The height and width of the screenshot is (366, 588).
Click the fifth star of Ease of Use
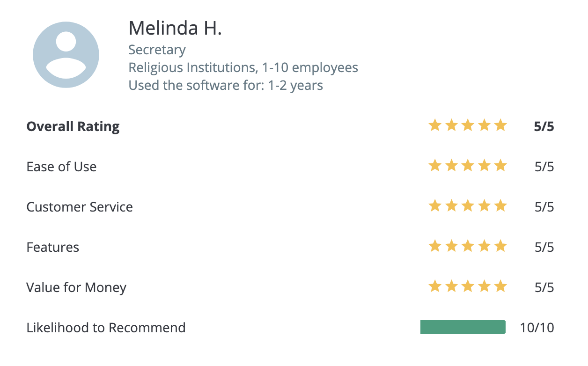click(x=500, y=166)
